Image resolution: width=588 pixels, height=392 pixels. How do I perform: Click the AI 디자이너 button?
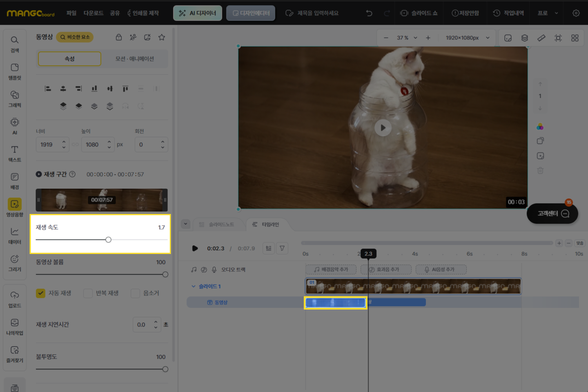(198, 13)
